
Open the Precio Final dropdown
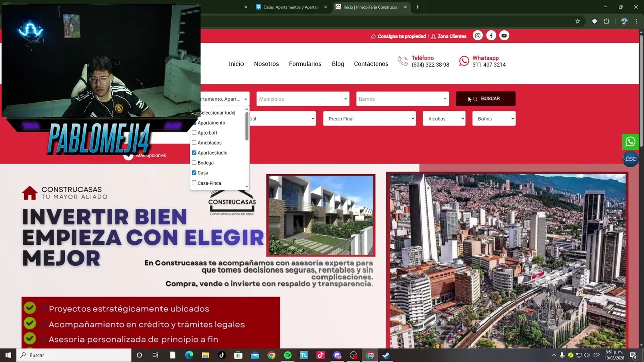[x=369, y=119]
